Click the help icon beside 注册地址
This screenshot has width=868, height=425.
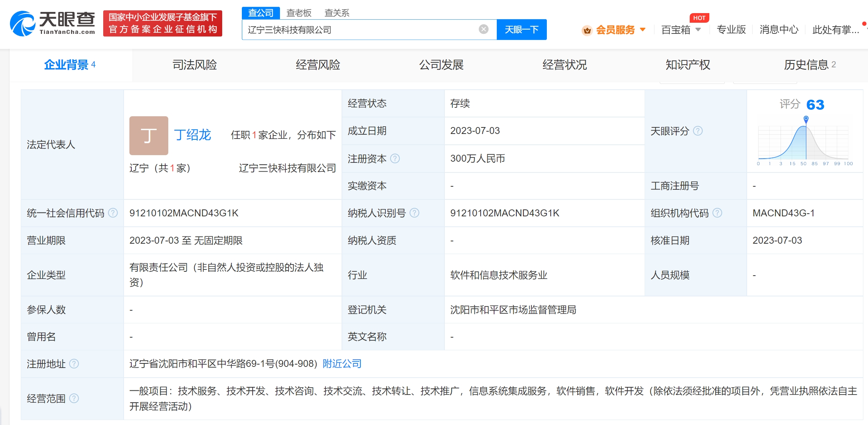pos(75,364)
